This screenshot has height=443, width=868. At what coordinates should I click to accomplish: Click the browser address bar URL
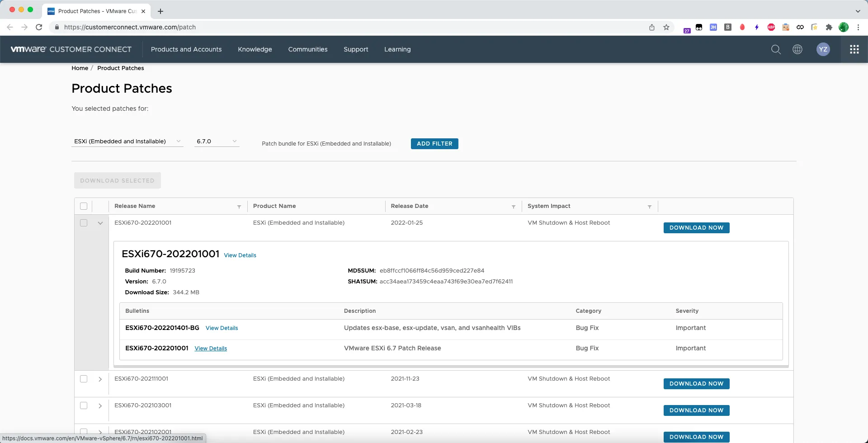130,27
